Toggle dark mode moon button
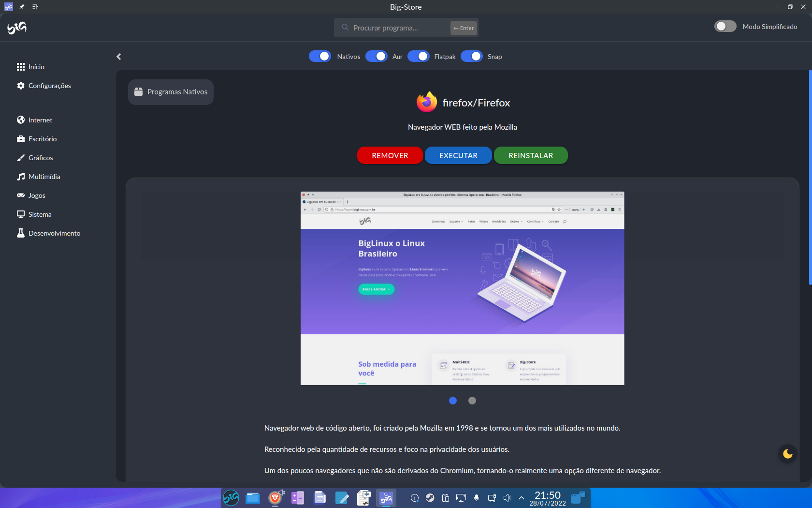The height and width of the screenshot is (508, 812). [x=788, y=454]
